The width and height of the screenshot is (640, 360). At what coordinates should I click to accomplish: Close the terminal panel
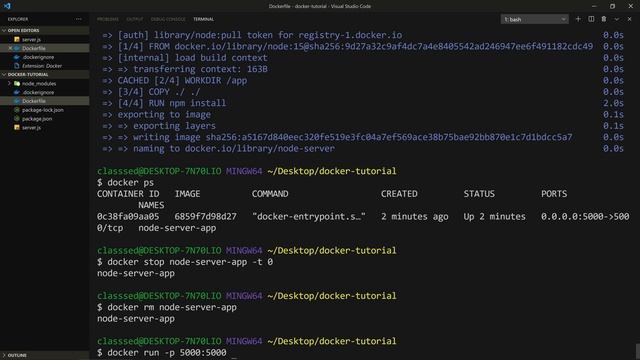[x=629, y=19]
